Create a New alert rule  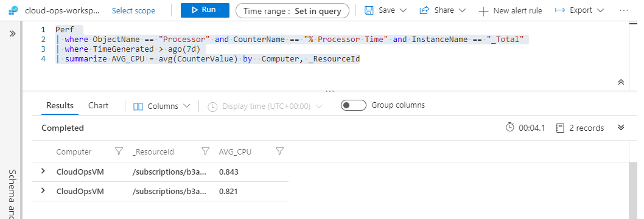[510, 11]
